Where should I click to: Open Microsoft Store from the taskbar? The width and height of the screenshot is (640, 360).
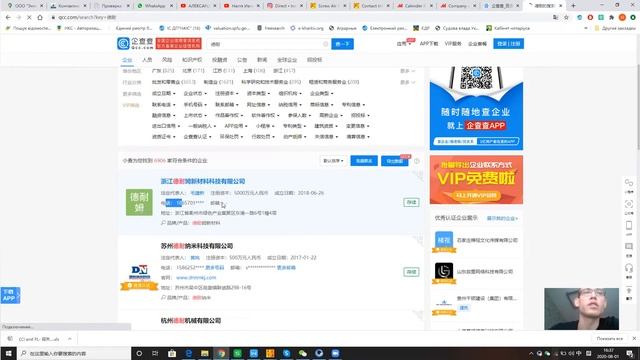click(172, 353)
